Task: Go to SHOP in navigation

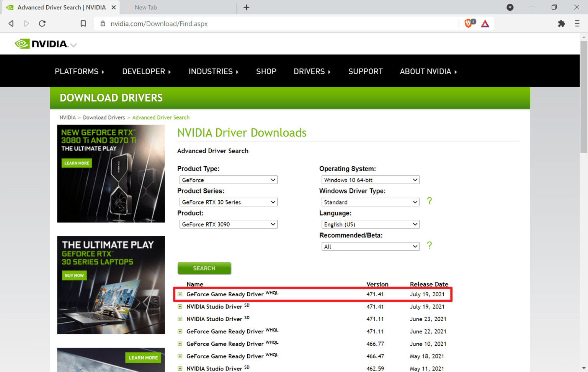Action: pyautogui.click(x=266, y=71)
